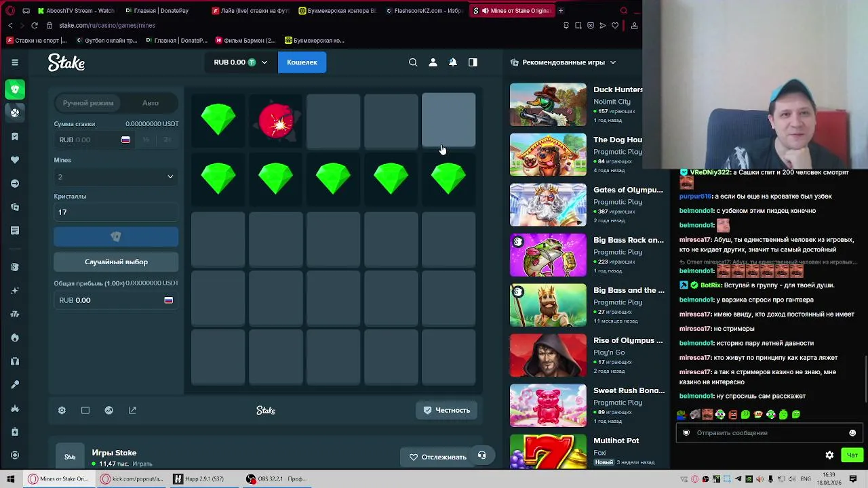Click the green casino icon in left sidebar

click(x=15, y=89)
